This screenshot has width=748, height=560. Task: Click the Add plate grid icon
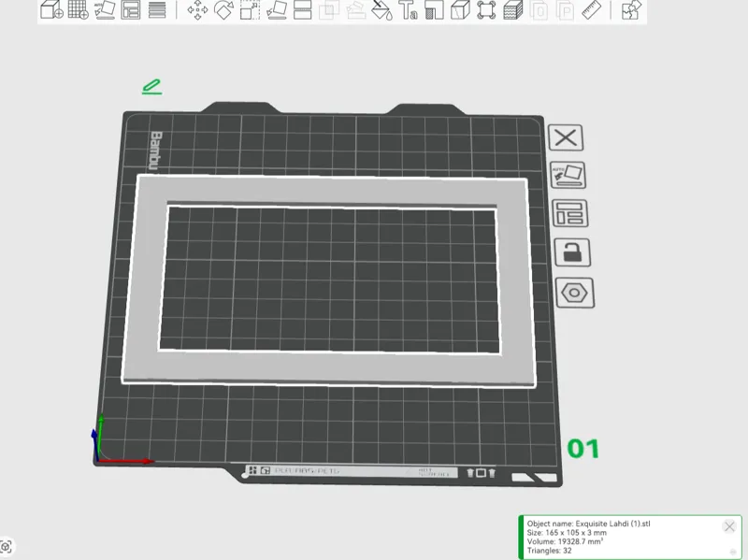tap(79, 9)
